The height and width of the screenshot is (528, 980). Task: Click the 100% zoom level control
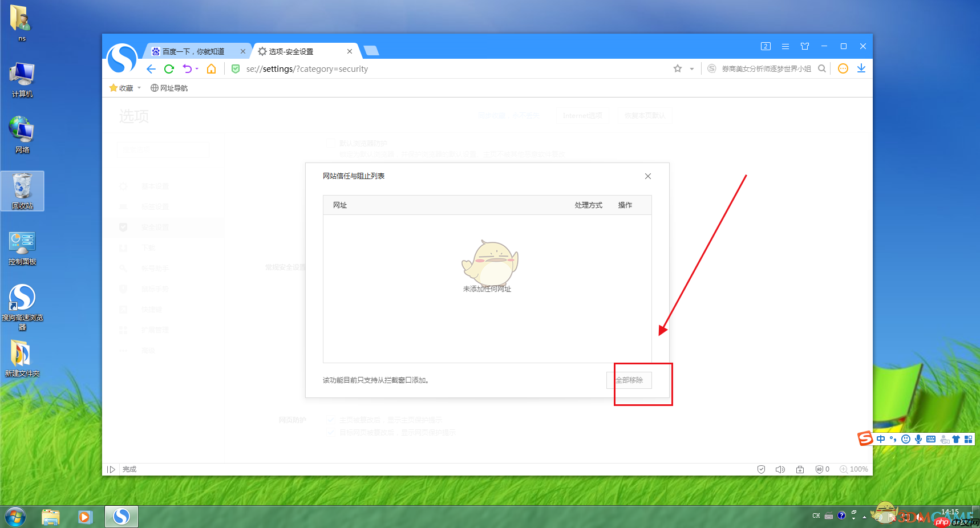(854, 469)
